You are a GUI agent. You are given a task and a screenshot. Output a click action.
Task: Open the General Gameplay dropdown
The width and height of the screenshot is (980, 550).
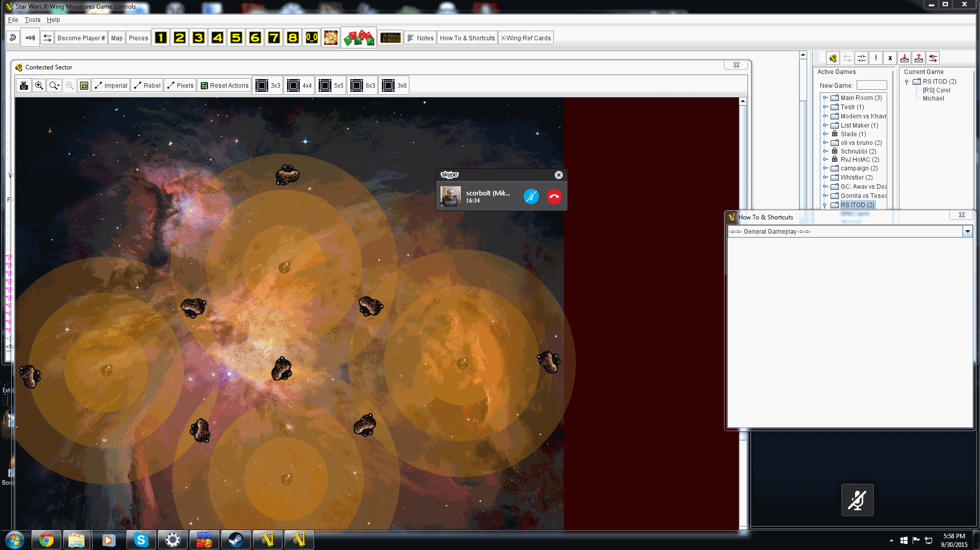click(x=967, y=232)
